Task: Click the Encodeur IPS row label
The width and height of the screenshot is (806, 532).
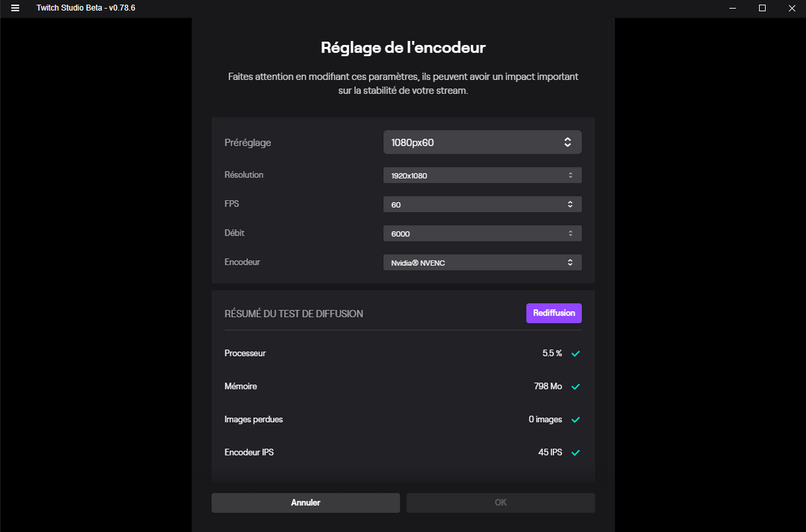Action: tap(249, 452)
